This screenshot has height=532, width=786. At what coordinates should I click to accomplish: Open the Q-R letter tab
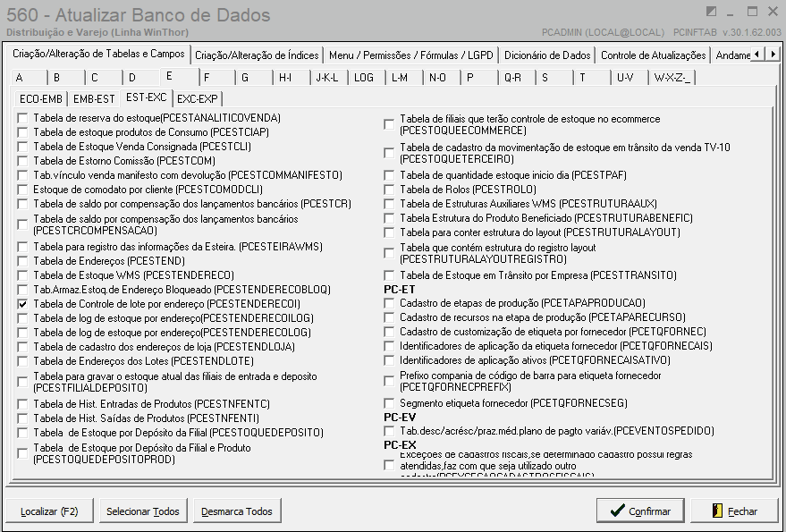tap(518, 78)
